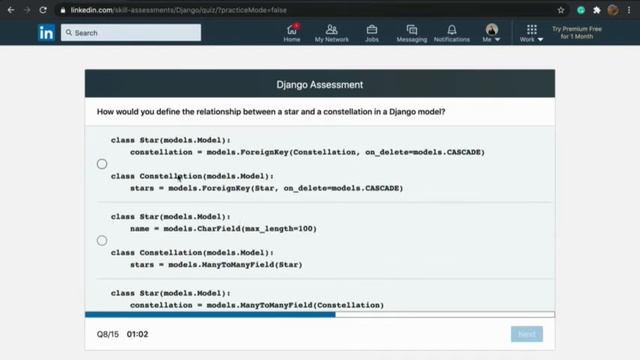Click the Django Assessment header

(x=320, y=84)
